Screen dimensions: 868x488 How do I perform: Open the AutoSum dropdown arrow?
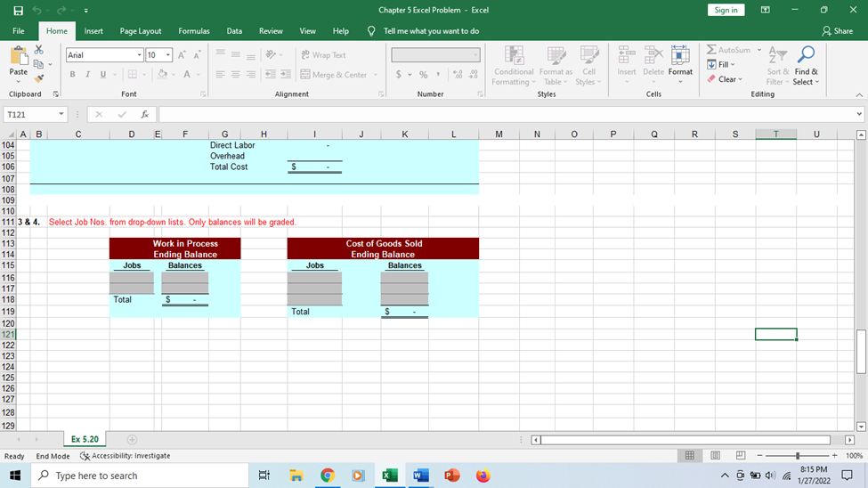point(759,50)
